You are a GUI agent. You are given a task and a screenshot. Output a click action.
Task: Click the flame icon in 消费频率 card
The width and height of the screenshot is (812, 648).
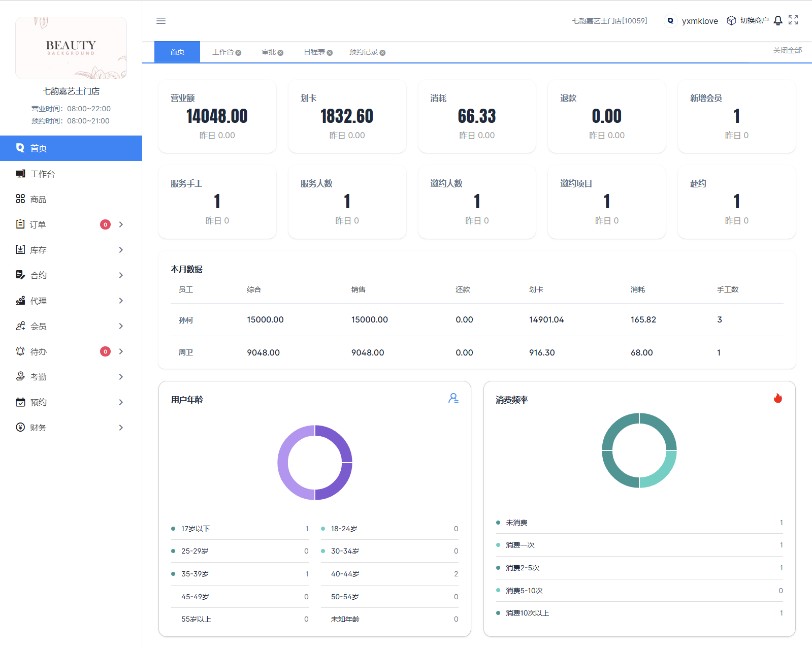[777, 399]
